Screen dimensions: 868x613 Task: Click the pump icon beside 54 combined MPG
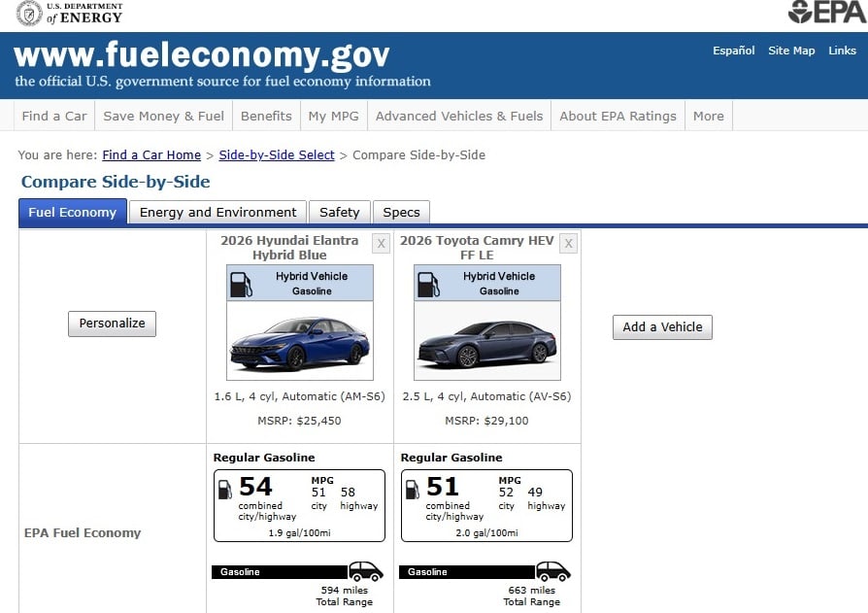pyautogui.click(x=224, y=489)
